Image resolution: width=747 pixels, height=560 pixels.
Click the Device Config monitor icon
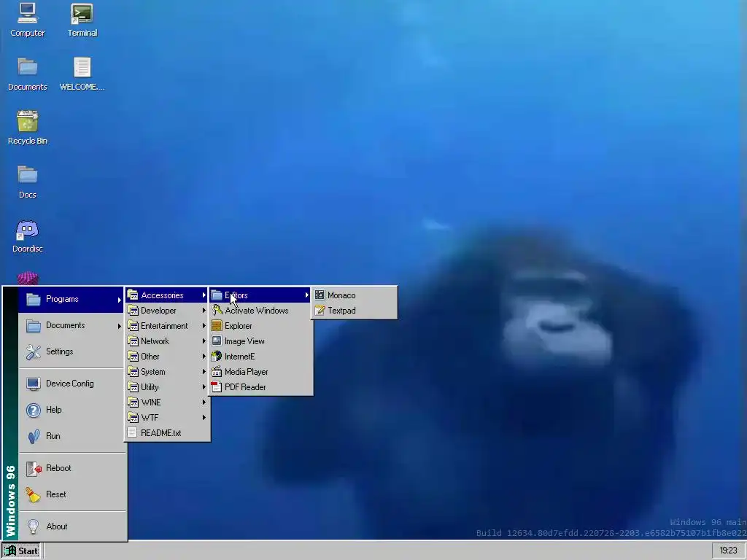pos(34,384)
